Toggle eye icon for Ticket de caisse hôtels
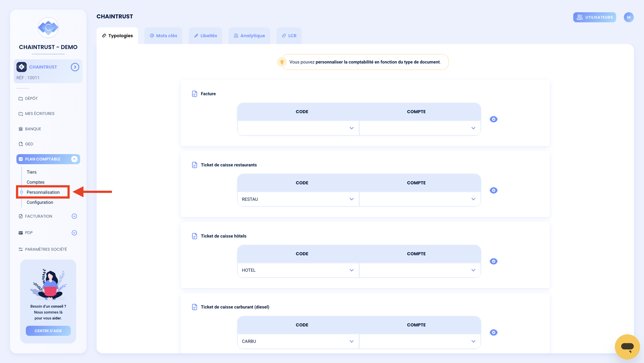The image size is (644, 363). 494,261
